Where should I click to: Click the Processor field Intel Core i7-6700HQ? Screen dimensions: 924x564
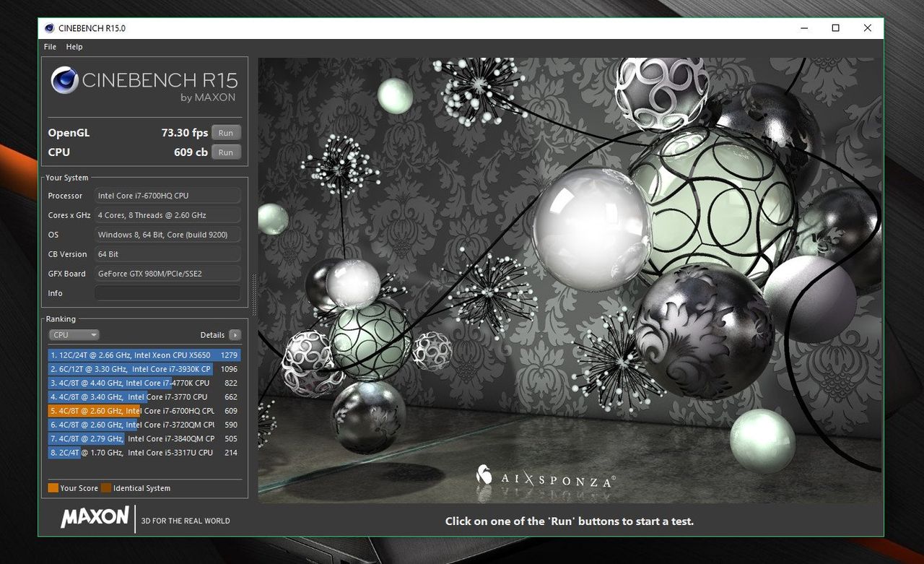pos(167,196)
